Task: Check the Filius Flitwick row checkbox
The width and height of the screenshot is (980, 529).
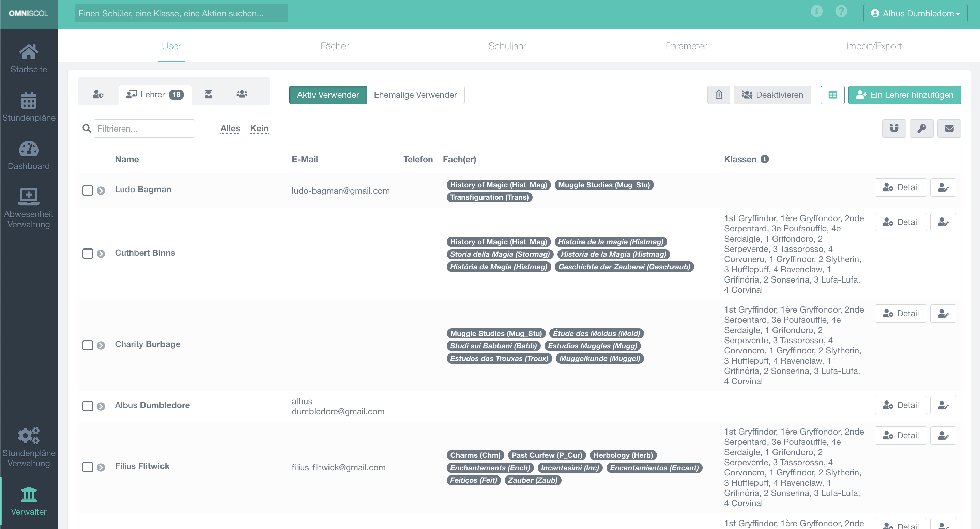Action: click(x=88, y=467)
